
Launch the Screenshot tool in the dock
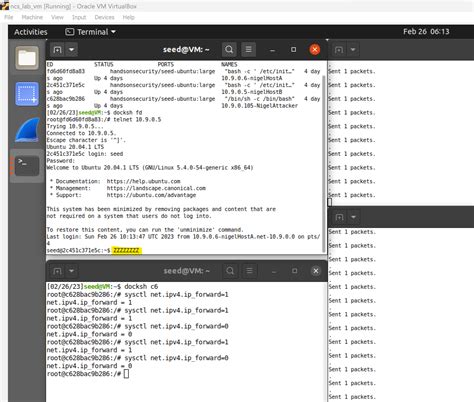[x=27, y=94]
